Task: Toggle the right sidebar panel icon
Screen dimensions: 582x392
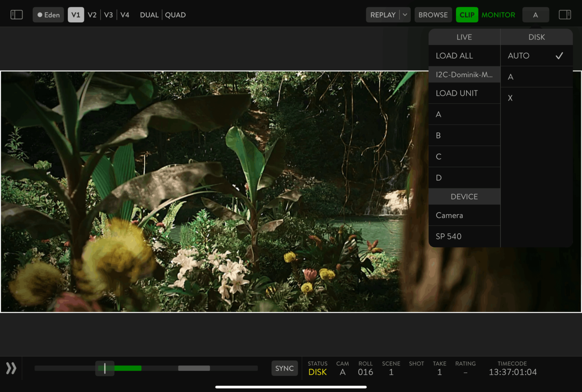Action: coord(565,15)
